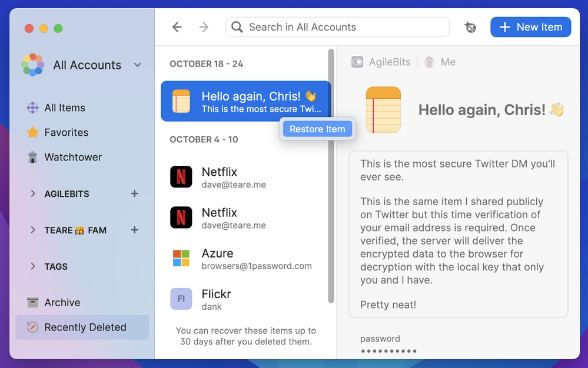Click the Flickr FI avatar item
This screenshot has height=368, width=588.
pos(181,299)
